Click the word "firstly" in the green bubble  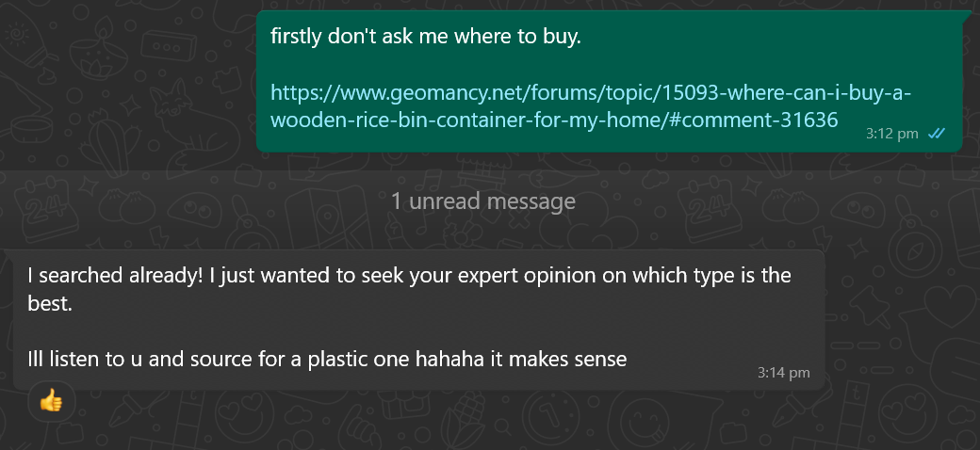click(x=300, y=38)
